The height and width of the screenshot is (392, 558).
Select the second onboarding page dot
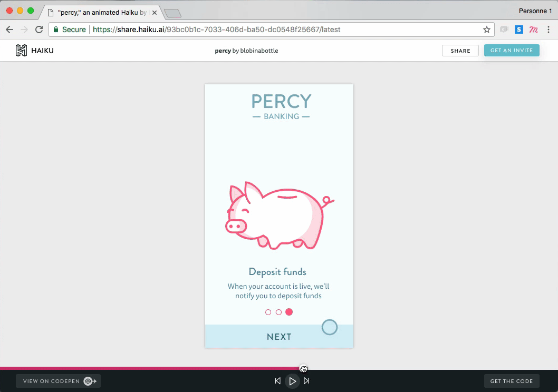pos(278,312)
